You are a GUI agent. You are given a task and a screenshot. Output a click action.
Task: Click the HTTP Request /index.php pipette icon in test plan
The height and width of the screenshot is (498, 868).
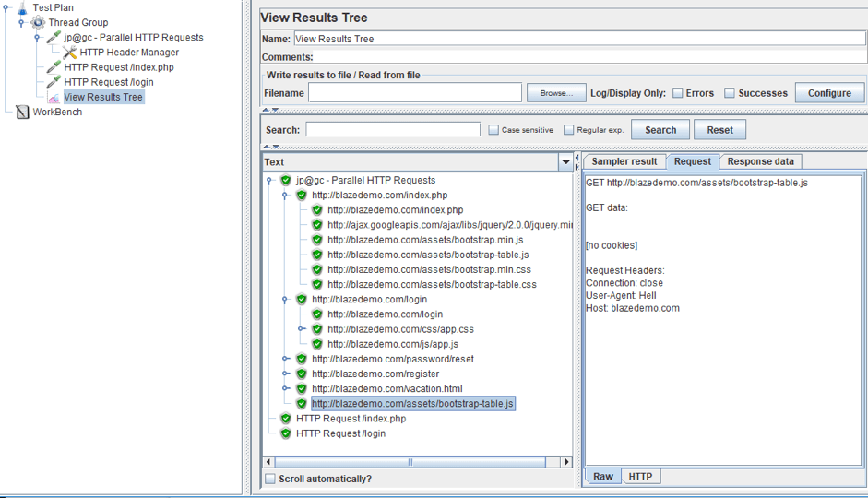pyautogui.click(x=54, y=67)
